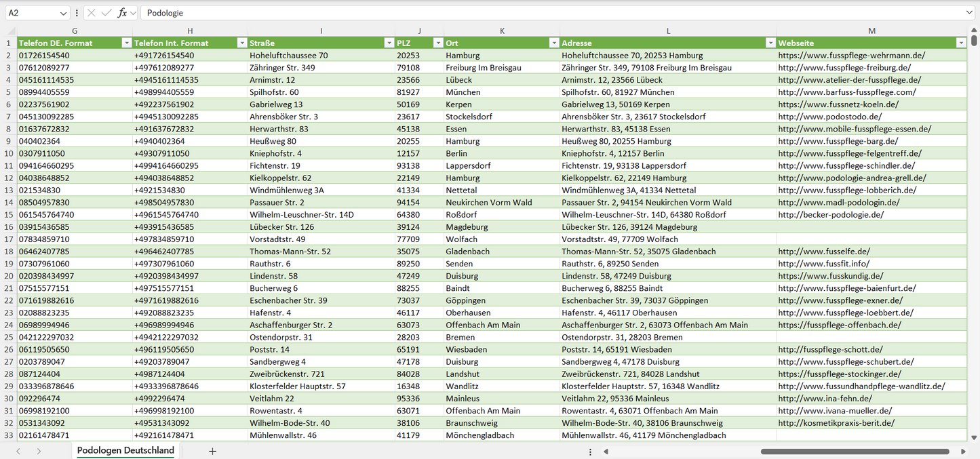The height and width of the screenshot is (459, 980).
Task: Select the Podologen Deutschland sheet tab
Action: tap(125, 450)
